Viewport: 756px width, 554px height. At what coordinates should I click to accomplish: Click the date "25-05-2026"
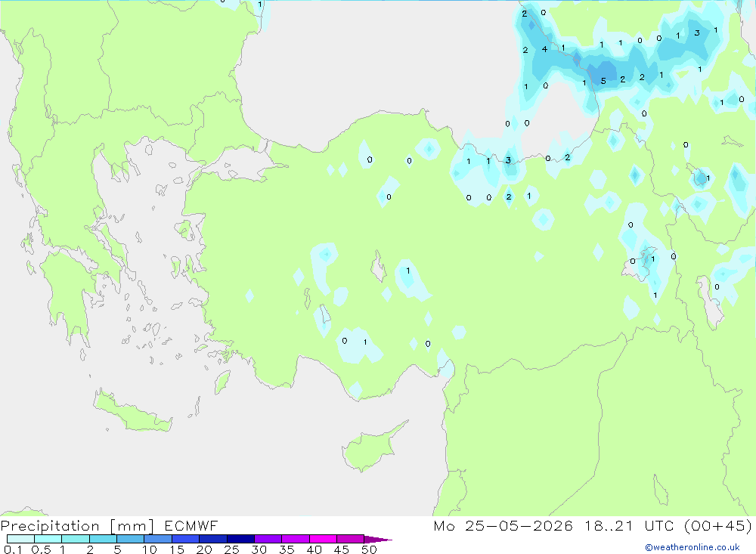(x=519, y=525)
